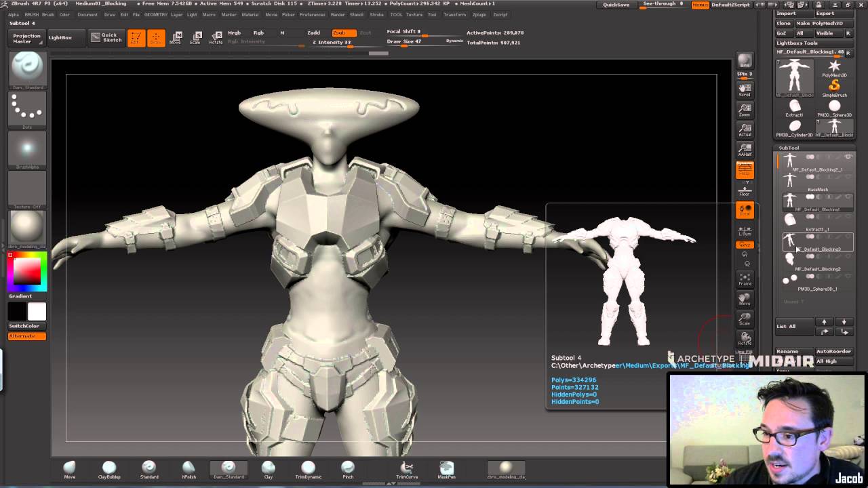Screen dimensions: 868x488
Task: Select the ClayBuildup brush
Action: click(x=109, y=469)
